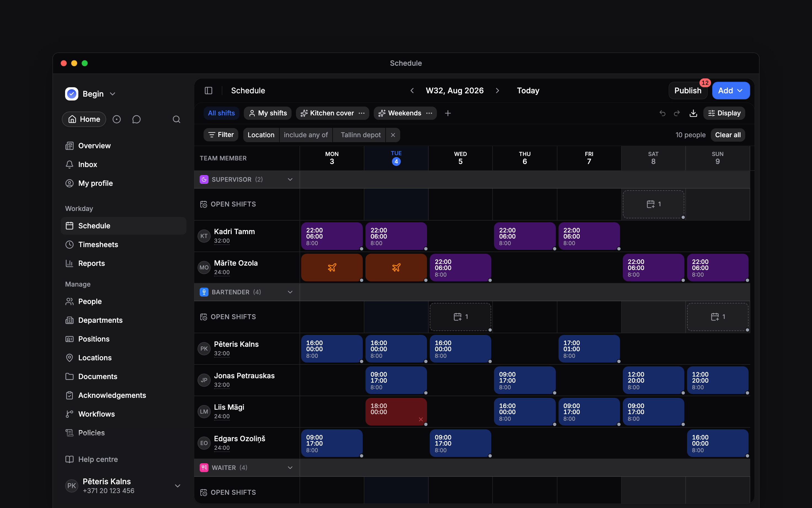Viewport: 812px width, 508px height.
Task: Click the undo icon
Action: [662, 113]
